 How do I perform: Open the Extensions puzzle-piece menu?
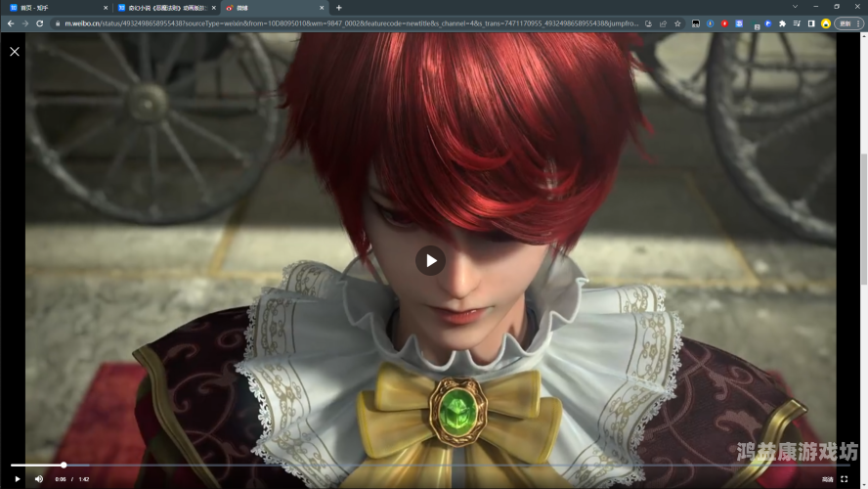point(782,23)
